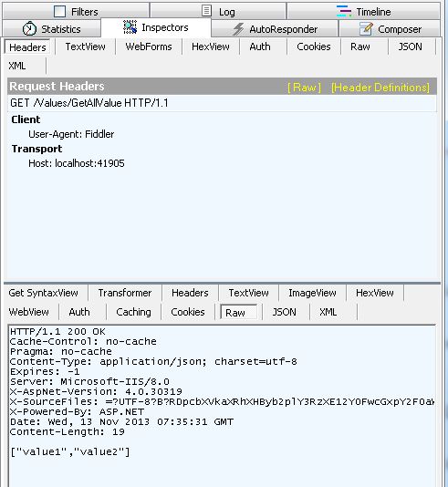Select the Inspectors tab

click(156, 27)
